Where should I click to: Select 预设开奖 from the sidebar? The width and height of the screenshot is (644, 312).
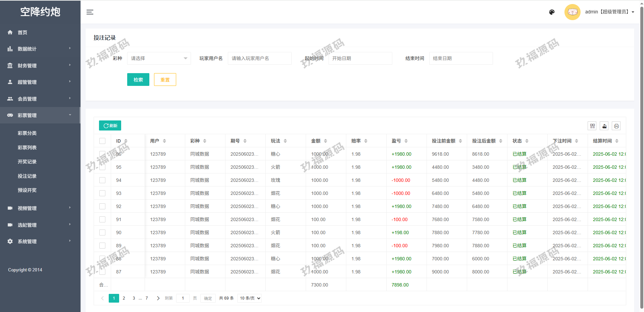click(x=27, y=190)
